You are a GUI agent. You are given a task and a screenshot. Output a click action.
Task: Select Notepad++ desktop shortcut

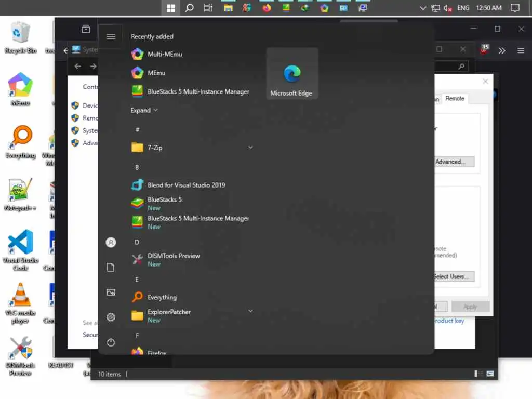click(x=20, y=194)
